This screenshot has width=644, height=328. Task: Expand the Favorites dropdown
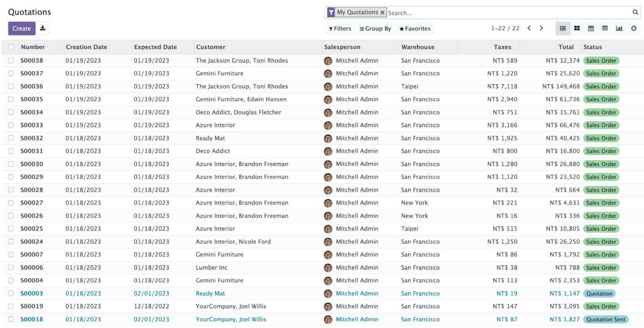point(415,28)
